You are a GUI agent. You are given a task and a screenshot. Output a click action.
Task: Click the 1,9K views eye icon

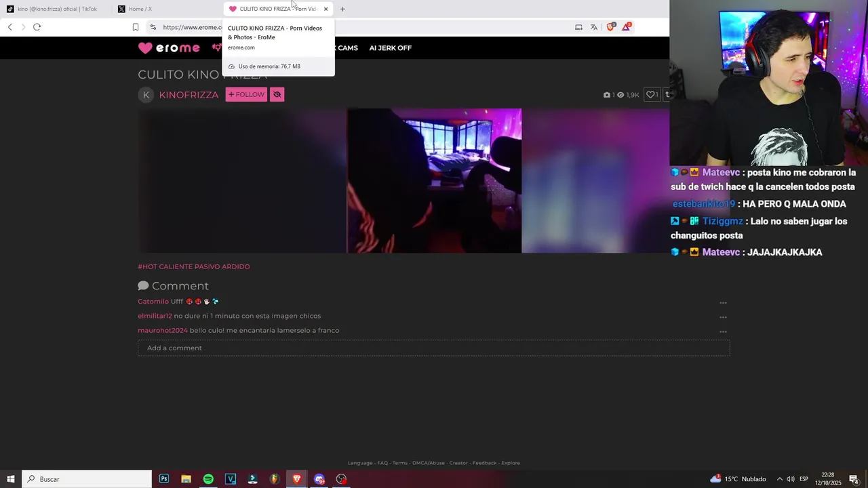coord(620,95)
